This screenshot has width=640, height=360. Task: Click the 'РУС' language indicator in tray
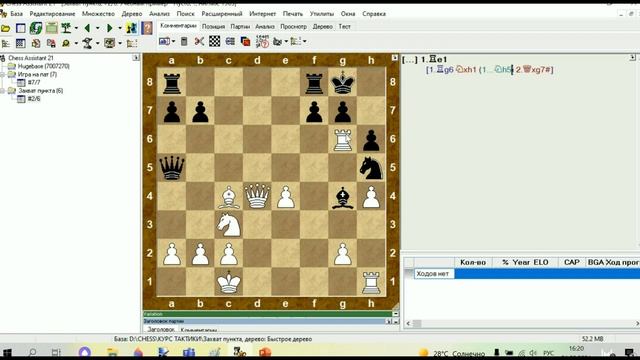(549, 353)
